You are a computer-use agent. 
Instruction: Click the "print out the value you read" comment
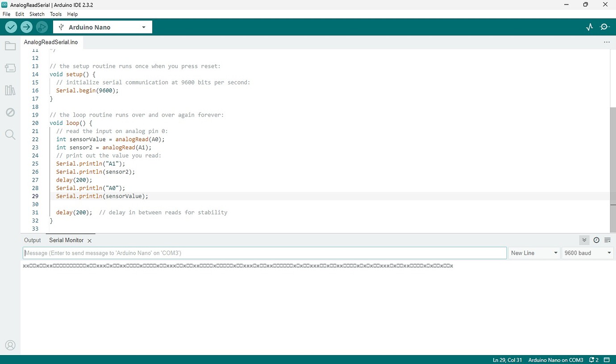[109, 155]
